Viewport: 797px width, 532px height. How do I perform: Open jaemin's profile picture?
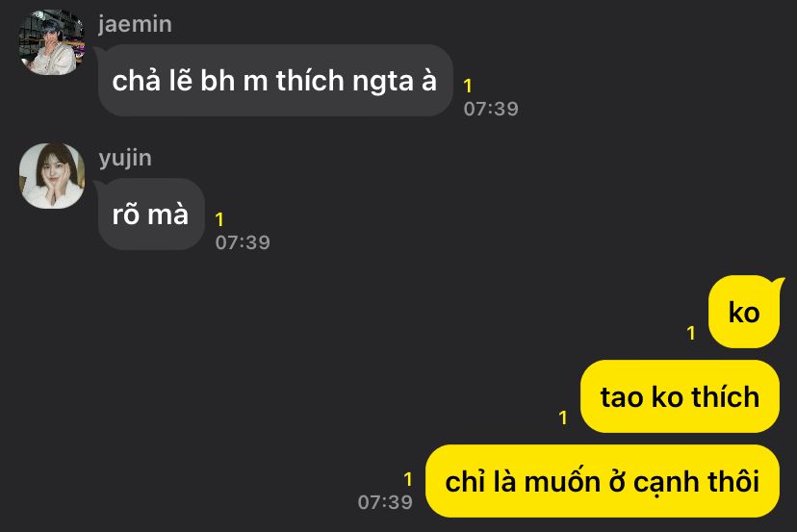[52, 42]
